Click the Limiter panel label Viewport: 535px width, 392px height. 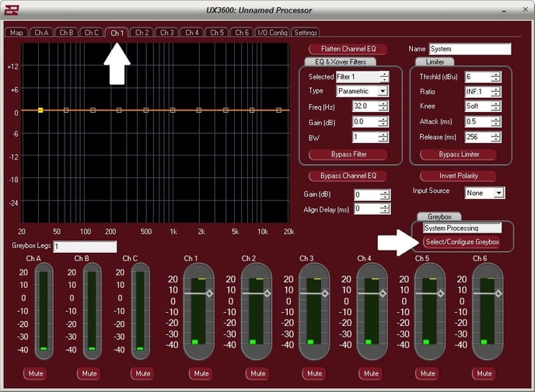coord(435,61)
